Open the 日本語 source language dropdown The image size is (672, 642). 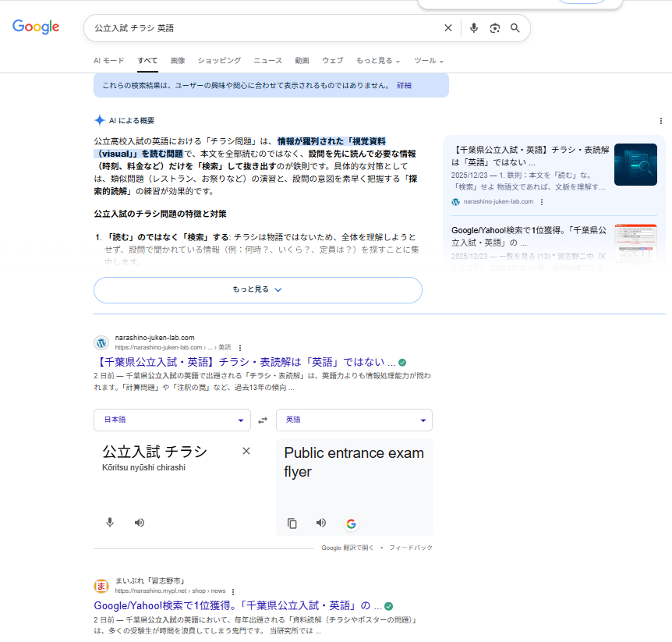click(172, 420)
